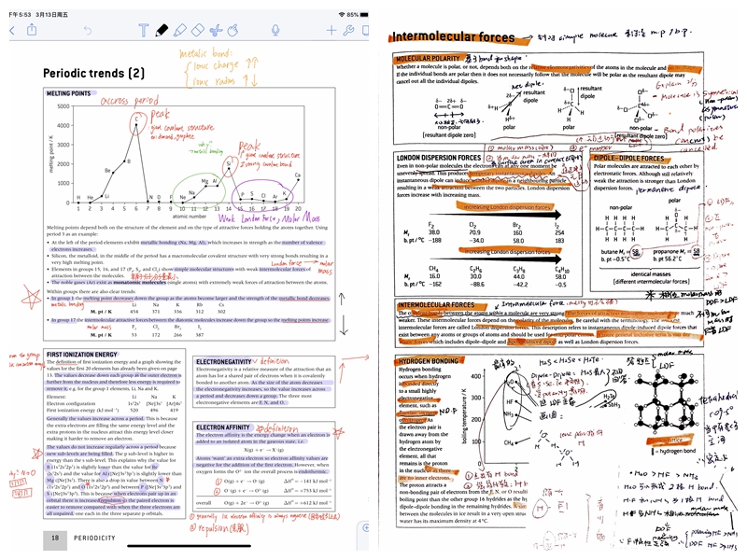747x560 pixels.
Task: Select the hand pan tool
Action: 233,31
